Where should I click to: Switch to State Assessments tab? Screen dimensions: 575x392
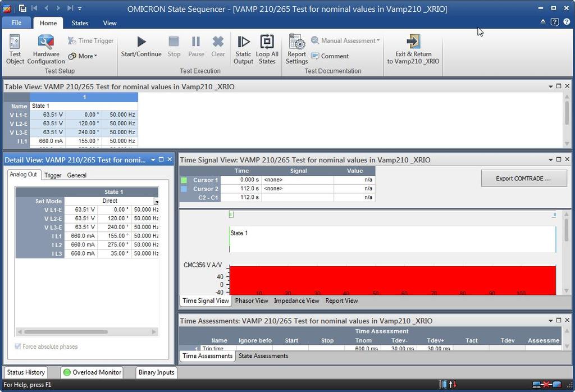click(x=263, y=356)
